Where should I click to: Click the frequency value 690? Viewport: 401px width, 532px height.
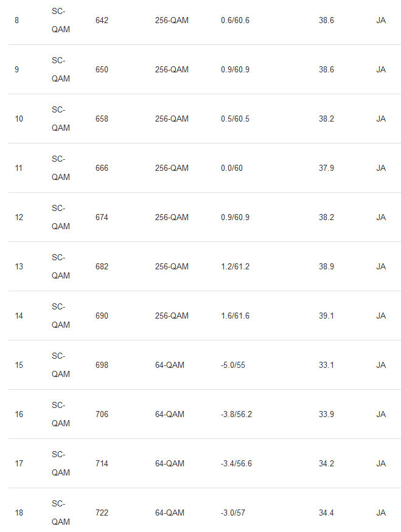[102, 316]
